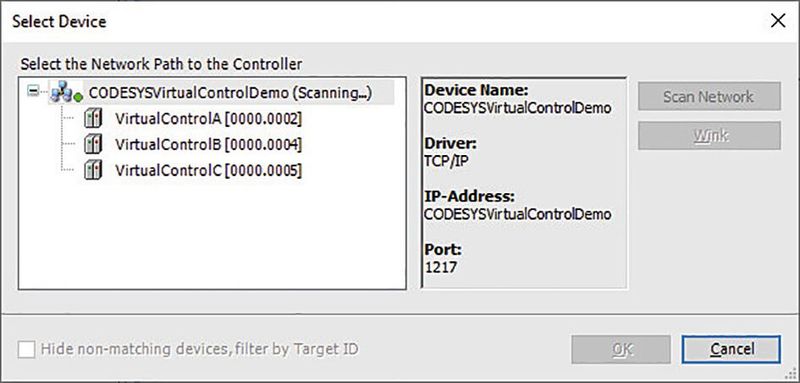The height and width of the screenshot is (383, 800).
Task: Confirm with the OK button
Action: coord(621,349)
